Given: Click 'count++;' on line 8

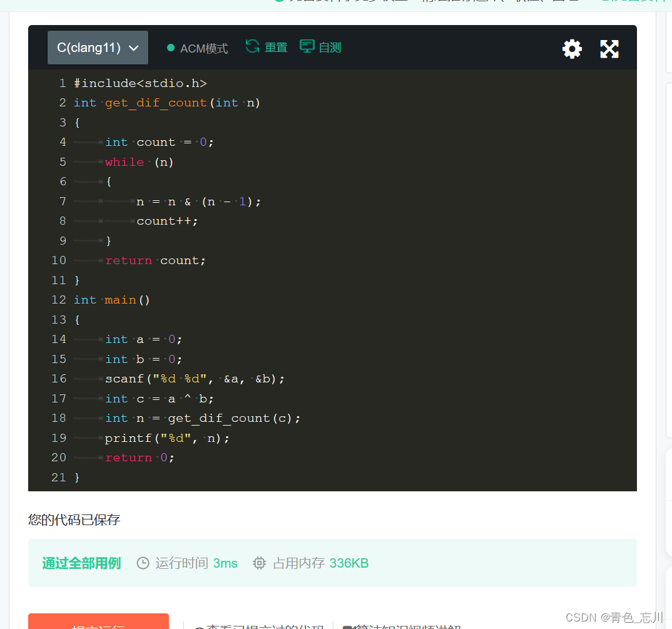Looking at the screenshot, I should click(167, 221).
